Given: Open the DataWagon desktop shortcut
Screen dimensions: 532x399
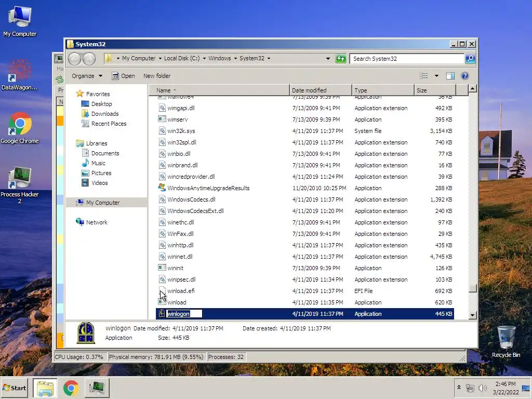Looking at the screenshot, I should pyautogui.click(x=19, y=75).
